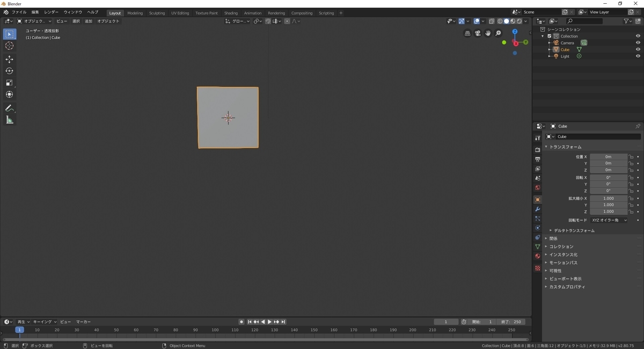Click the zoom magnifier viewport icon
Image resolution: width=644 pixels, height=349 pixels.
[498, 33]
